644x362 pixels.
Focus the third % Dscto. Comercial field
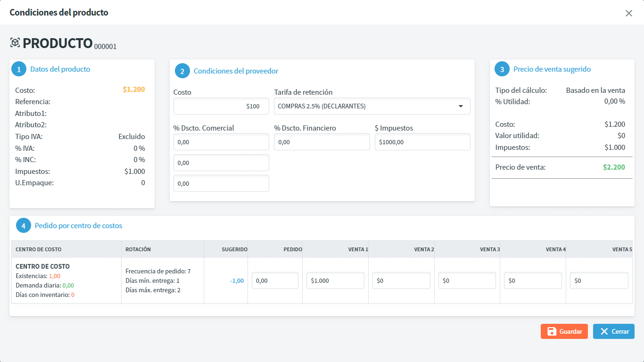pos(221,183)
